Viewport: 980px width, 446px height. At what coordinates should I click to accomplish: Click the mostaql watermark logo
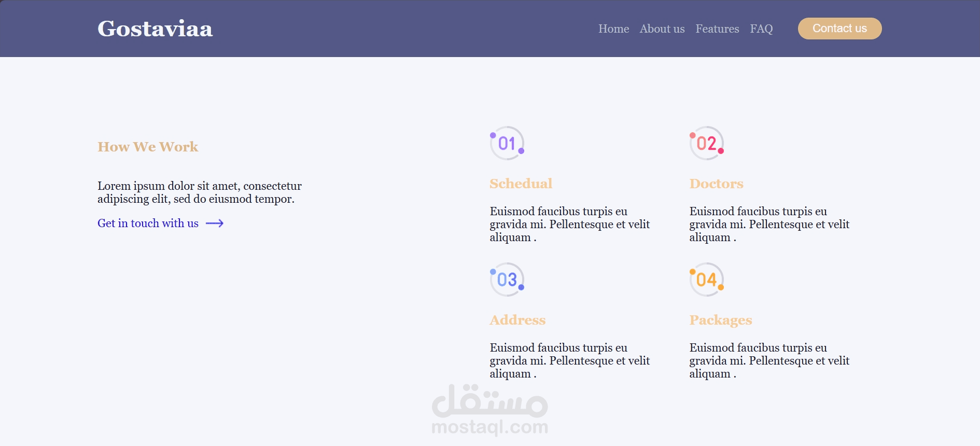coord(489,410)
